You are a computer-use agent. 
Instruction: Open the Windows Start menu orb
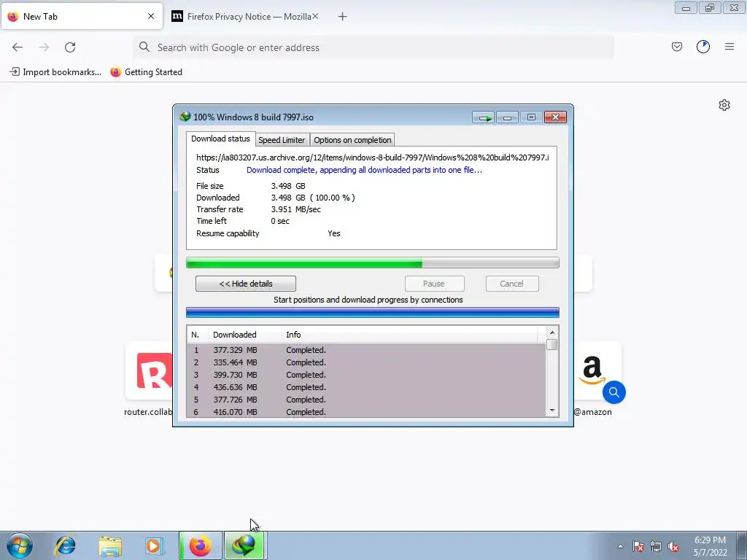click(20, 545)
